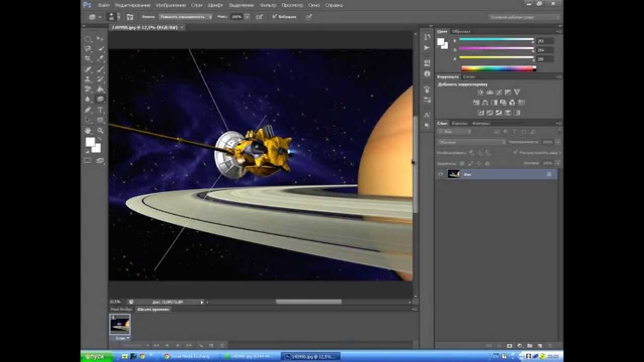The width and height of the screenshot is (644, 362).
Task: Add a Brightness/Contrast adjustment
Action: pos(480,93)
